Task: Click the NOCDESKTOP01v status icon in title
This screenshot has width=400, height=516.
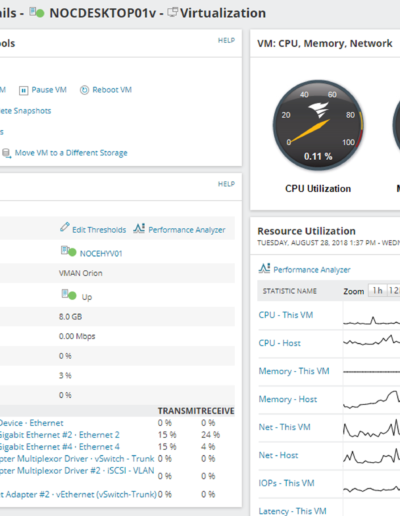Action: point(37,12)
